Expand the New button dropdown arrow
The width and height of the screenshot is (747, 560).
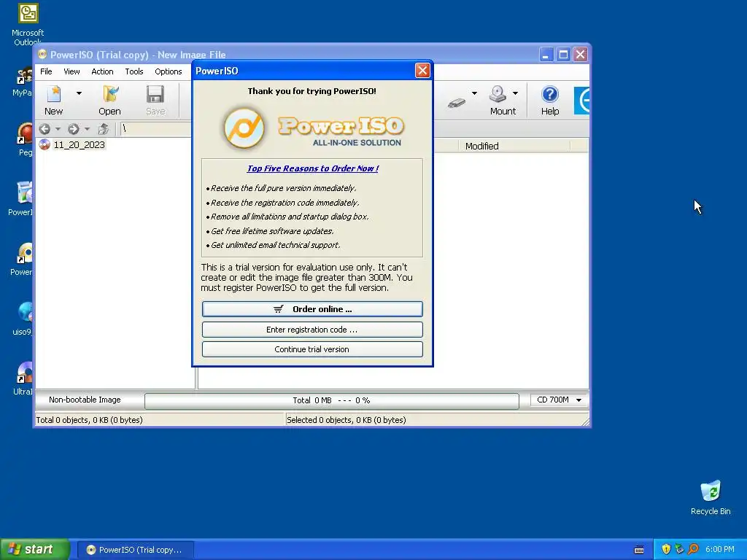tap(79, 93)
